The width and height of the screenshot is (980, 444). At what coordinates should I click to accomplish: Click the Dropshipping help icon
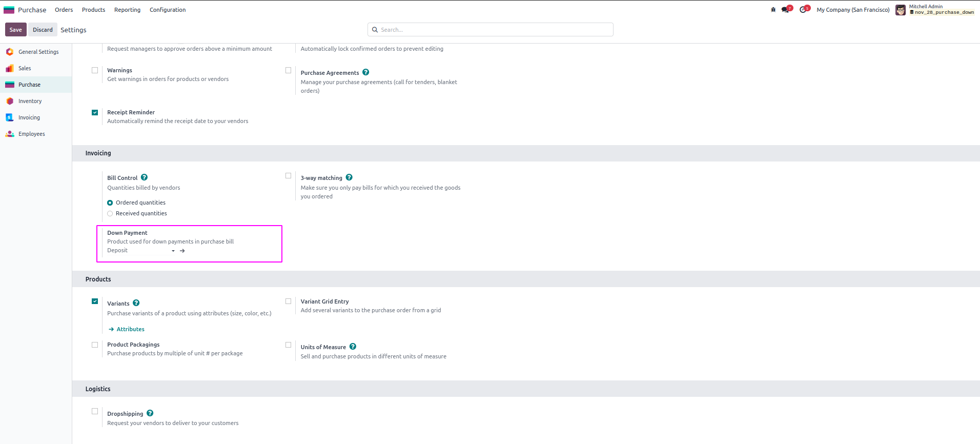pos(150,413)
